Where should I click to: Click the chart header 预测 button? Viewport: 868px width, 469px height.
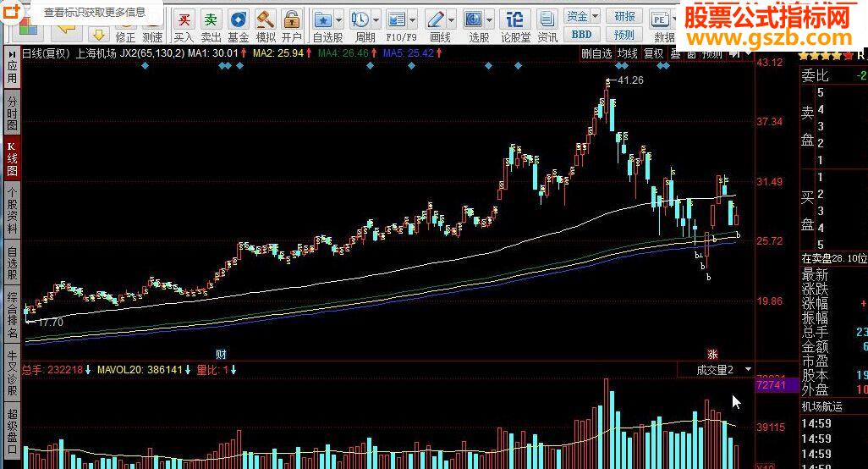pyautogui.click(x=711, y=53)
